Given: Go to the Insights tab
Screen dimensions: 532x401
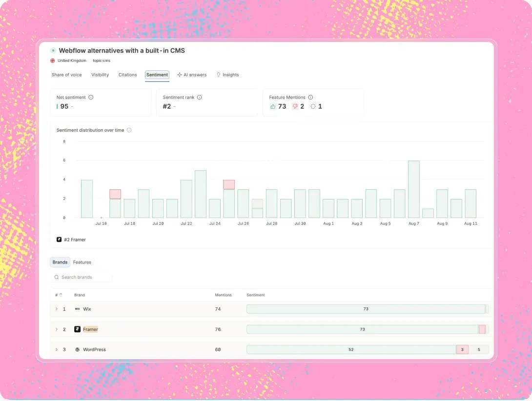Looking at the screenshot, I should (227, 75).
